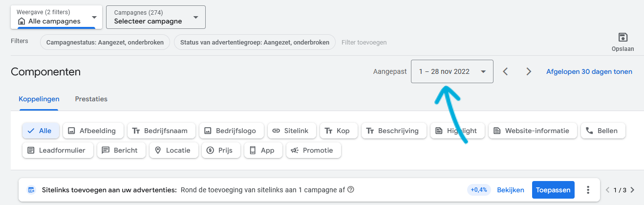Open the Weergave Alle campagnes dropdown
Viewport: 644px width, 205px height.
[x=57, y=17]
